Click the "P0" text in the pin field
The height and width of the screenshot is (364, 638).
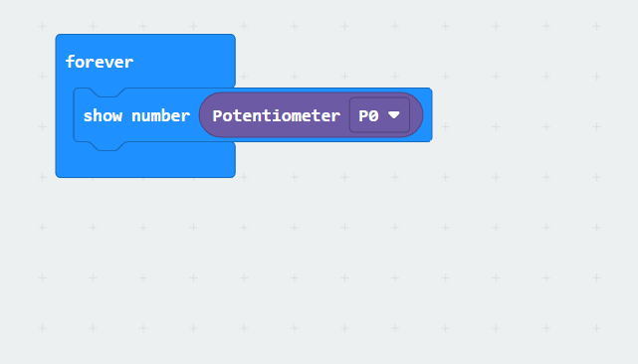click(368, 116)
